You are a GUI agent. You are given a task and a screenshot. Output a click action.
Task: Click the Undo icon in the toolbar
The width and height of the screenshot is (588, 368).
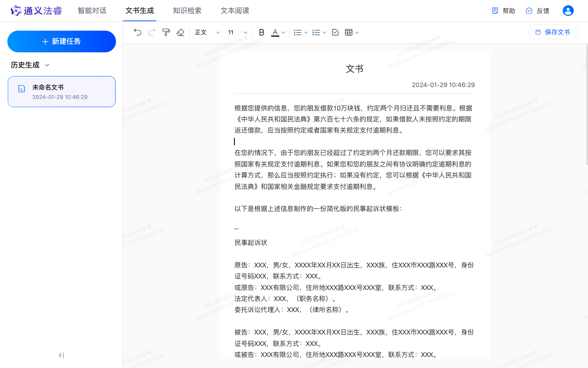point(138,32)
